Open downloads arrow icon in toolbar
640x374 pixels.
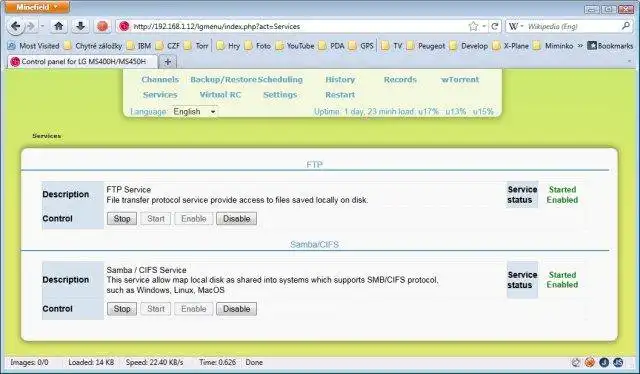click(80, 27)
